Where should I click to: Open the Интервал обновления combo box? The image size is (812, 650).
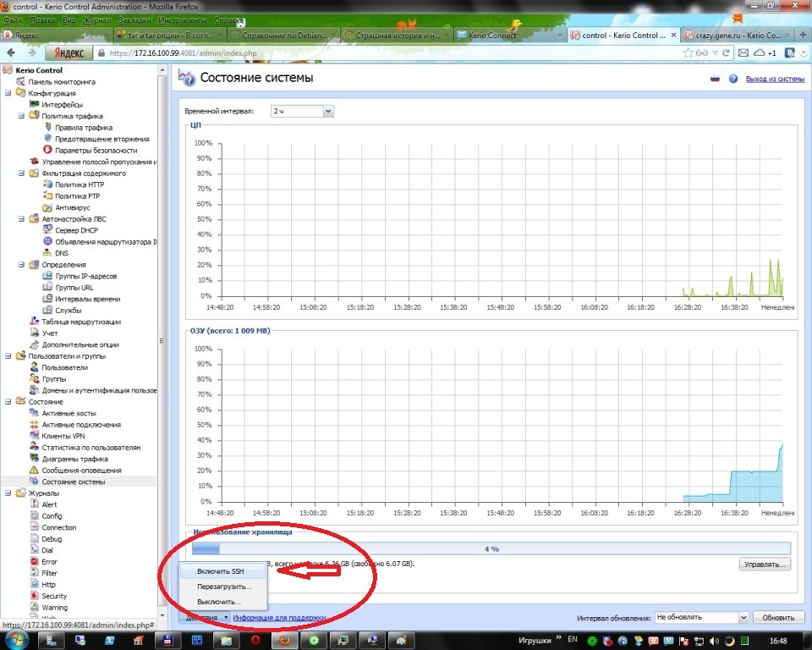[702, 618]
